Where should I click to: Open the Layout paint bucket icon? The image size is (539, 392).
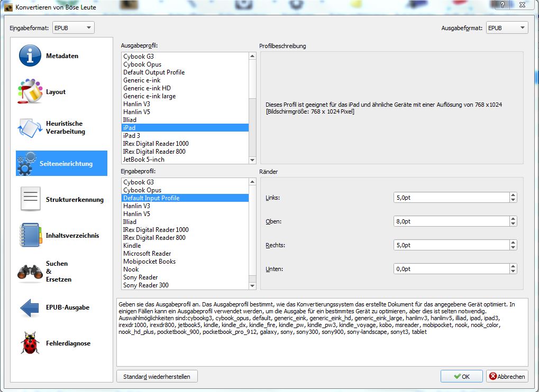click(30, 91)
